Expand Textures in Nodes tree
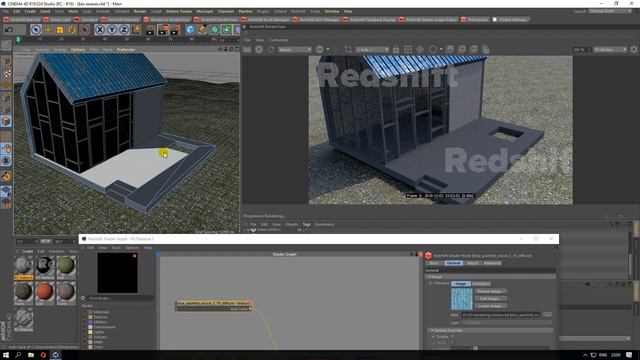 click(85, 317)
